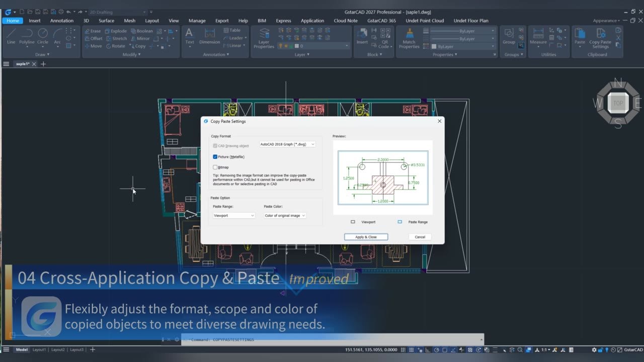Open the QR Code tool
This screenshot has height=362, width=644.
click(x=385, y=38)
